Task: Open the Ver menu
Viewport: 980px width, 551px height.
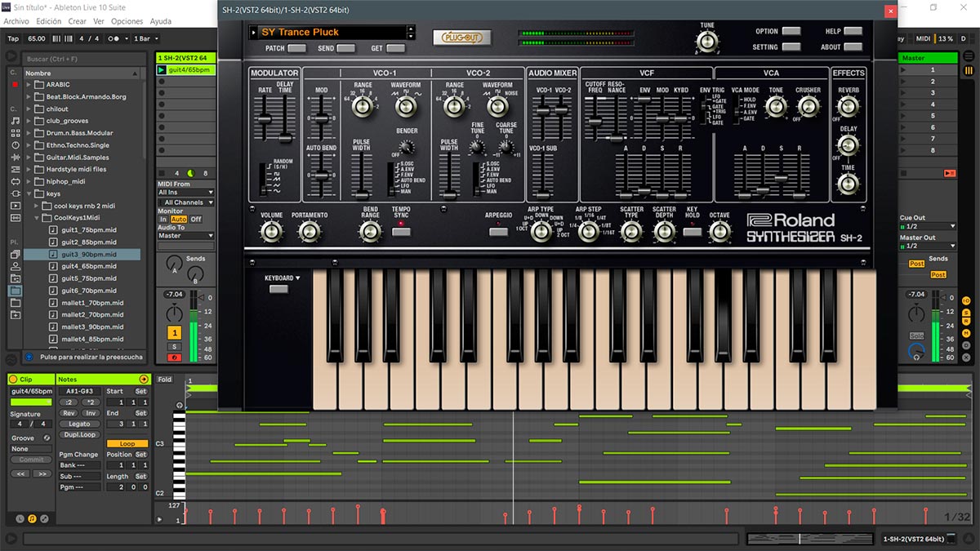Action: coord(99,21)
